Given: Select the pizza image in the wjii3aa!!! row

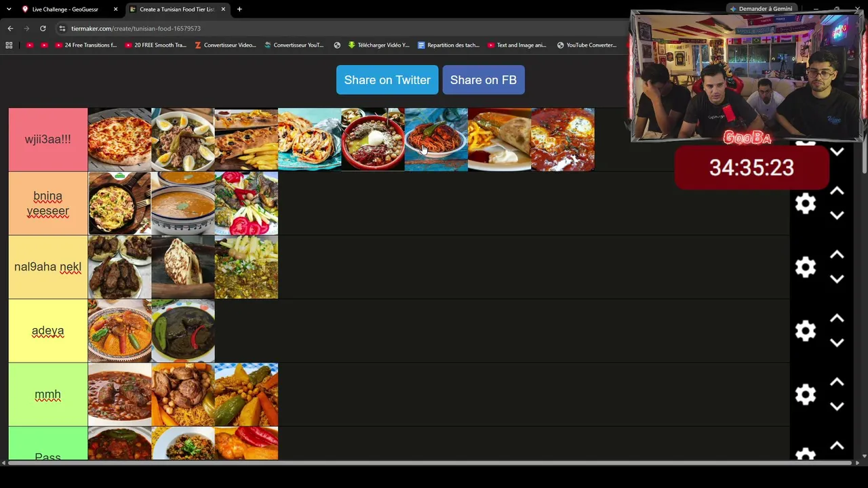Looking at the screenshot, I should tap(119, 140).
